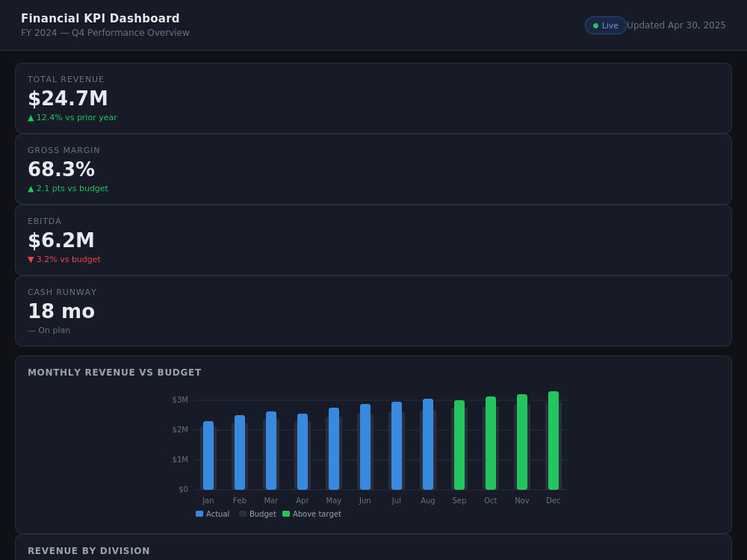Click the July revenue bar
This screenshot has height=560, width=747.
point(397,446)
